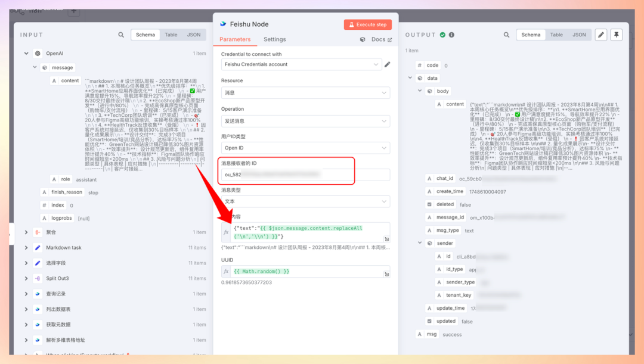Search the INPUT panel with magnifier icon

(121, 35)
